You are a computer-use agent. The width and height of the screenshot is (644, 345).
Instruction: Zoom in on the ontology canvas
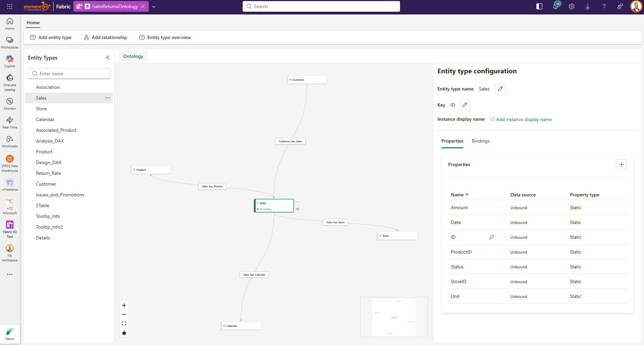pos(124,305)
